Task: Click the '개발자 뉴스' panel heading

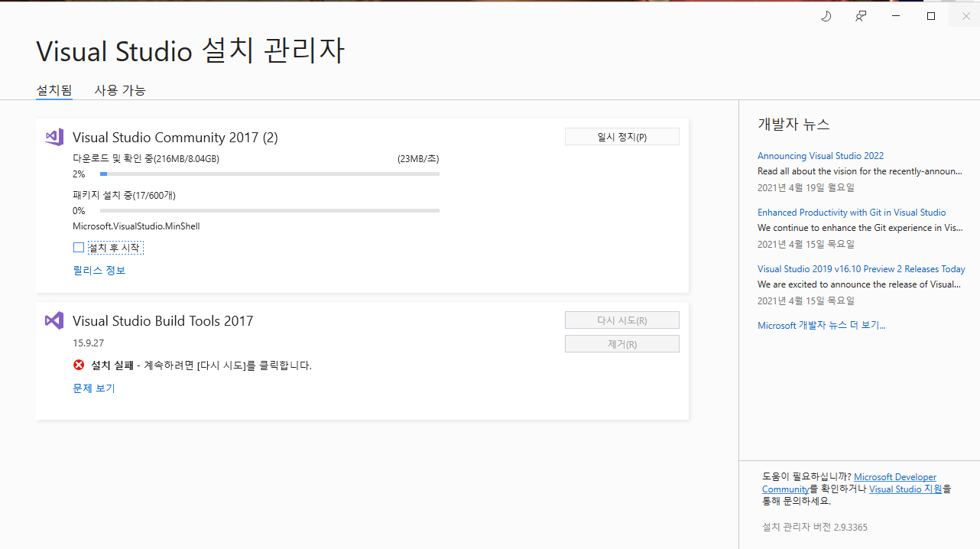Action: 793,125
